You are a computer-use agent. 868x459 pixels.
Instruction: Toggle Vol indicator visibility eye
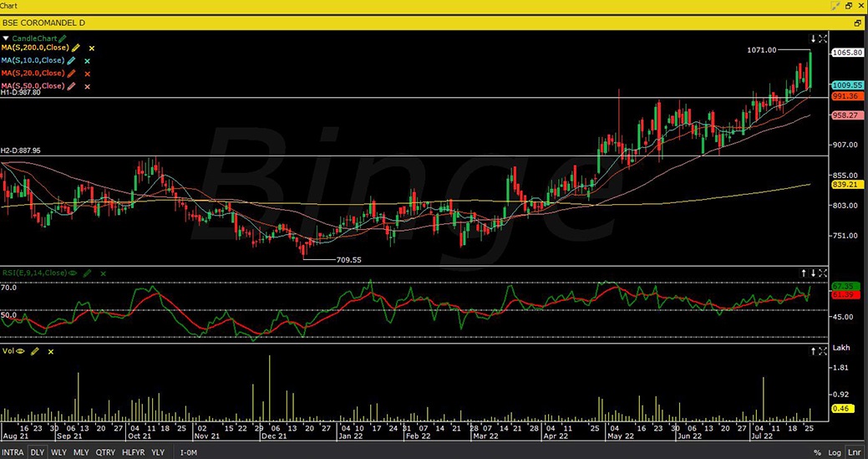point(21,351)
